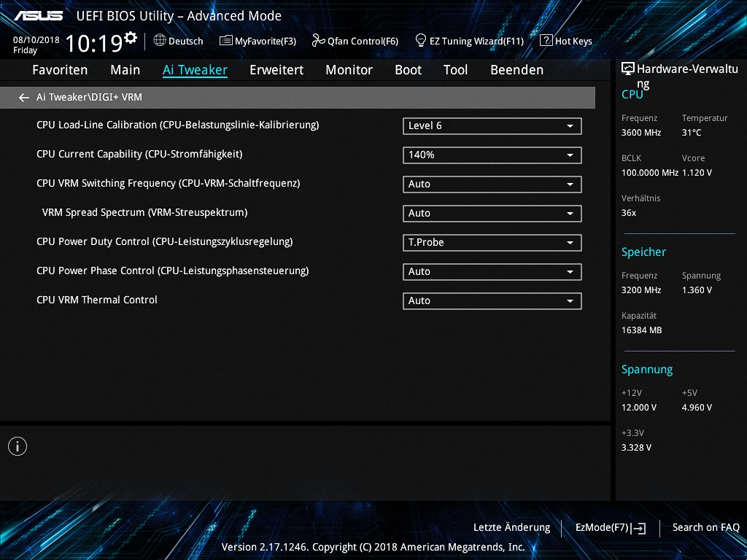Open the Monitor tab
Image resolution: width=747 pixels, height=560 pixels.
(349, 70)
